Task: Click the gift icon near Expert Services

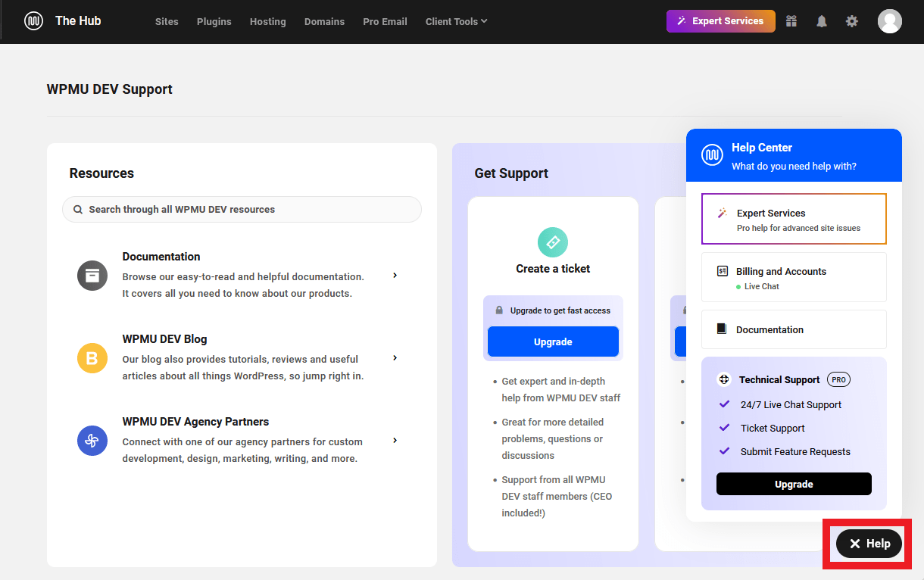Action: tap(791, 20)
